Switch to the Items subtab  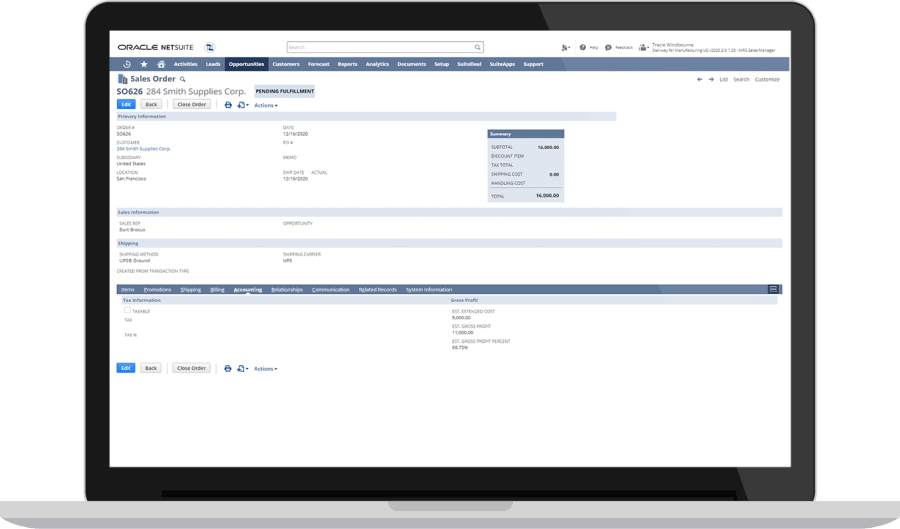pyautogui.click(x=128, y=290)
